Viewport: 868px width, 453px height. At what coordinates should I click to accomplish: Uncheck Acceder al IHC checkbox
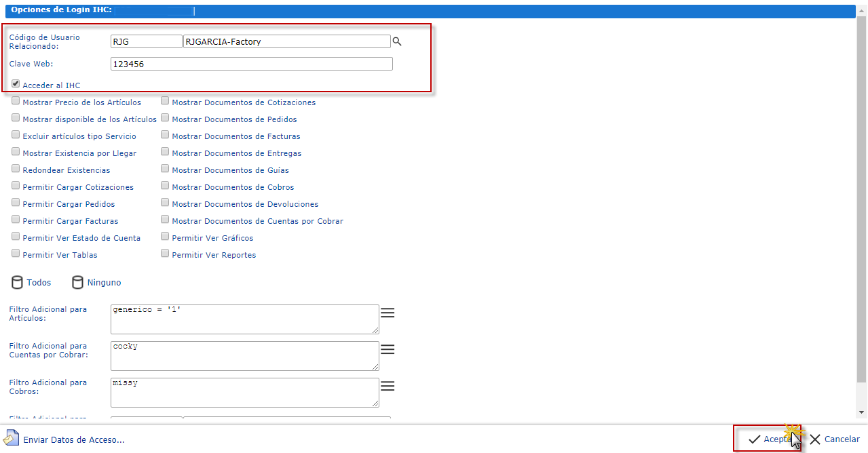[x=16, y=84]
